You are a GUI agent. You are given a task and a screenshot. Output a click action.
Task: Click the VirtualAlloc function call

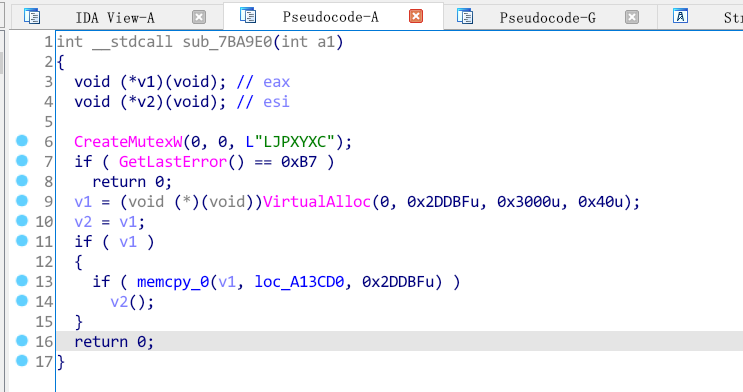[317, 202]
